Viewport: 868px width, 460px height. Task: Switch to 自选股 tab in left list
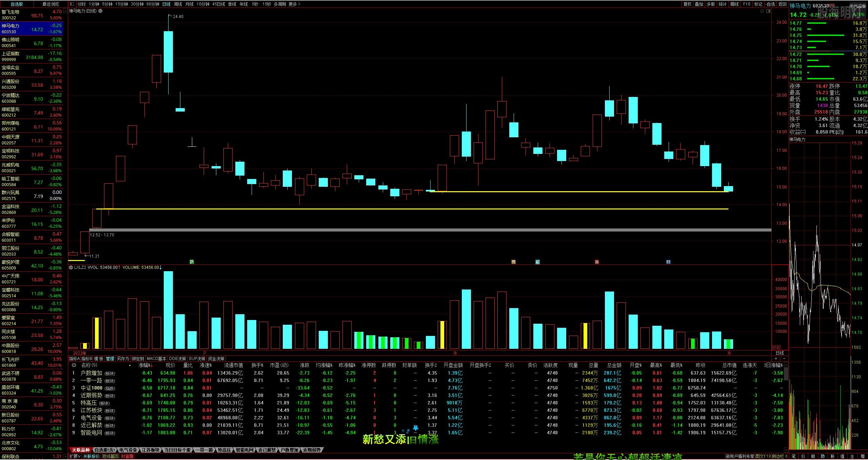click(x=17, y=4)
